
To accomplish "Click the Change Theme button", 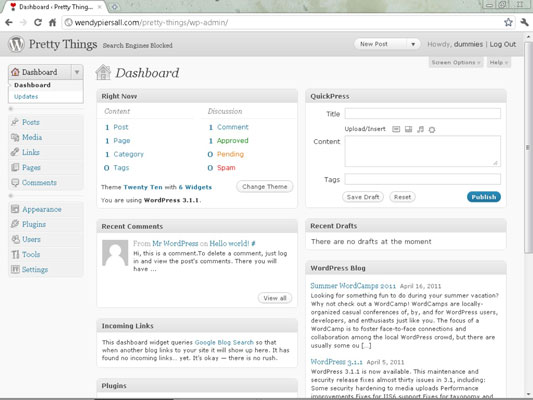I will pyautogui.click(x=264, y=187).
